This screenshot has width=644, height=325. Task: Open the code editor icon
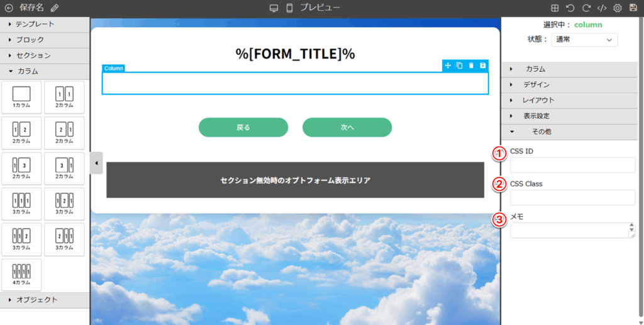point(602,8)
